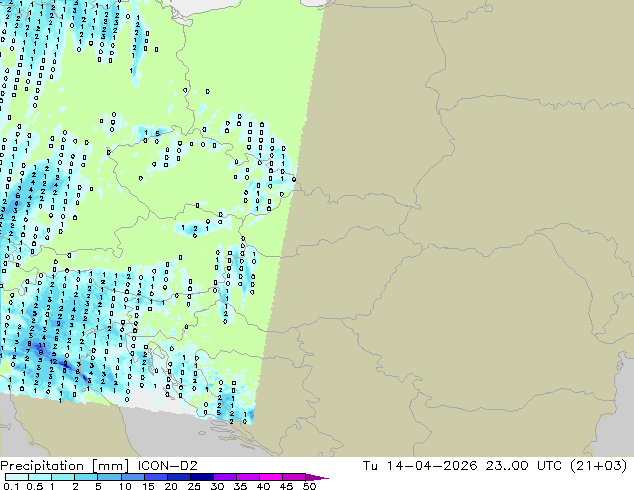Select legend swatch between 5 and 10

tap(109, 477)
